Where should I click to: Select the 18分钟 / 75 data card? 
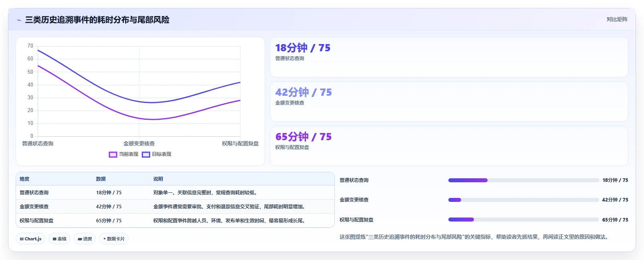[449, 57]
